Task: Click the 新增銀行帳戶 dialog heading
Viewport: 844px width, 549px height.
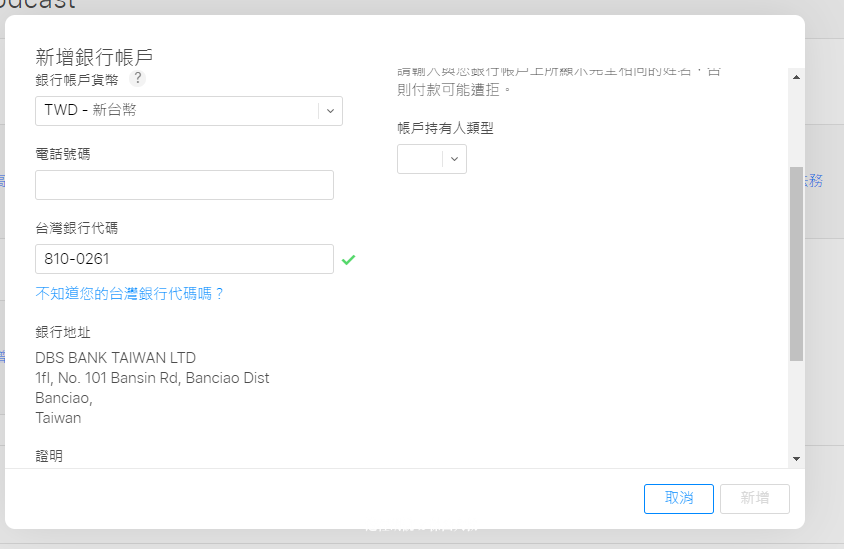Action: 94,57
